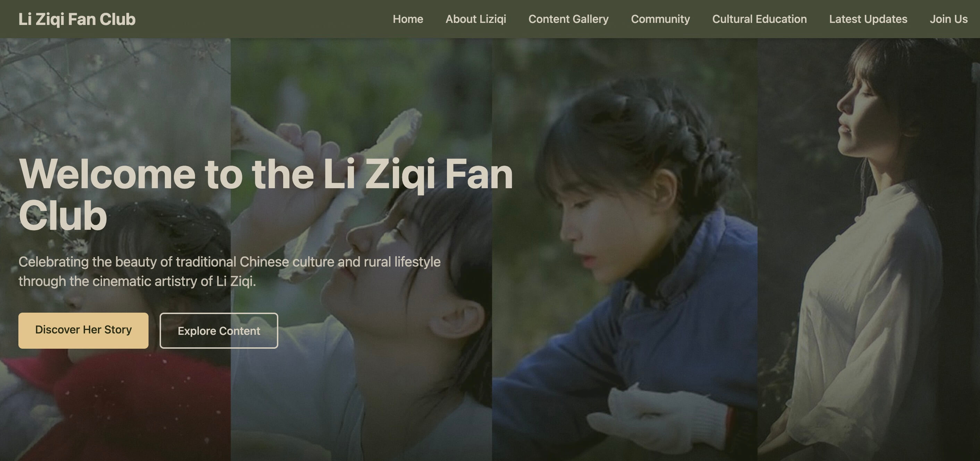Click the Explore Content outlined button
This screenshot has width=980, height=461.
coord(219,330)
